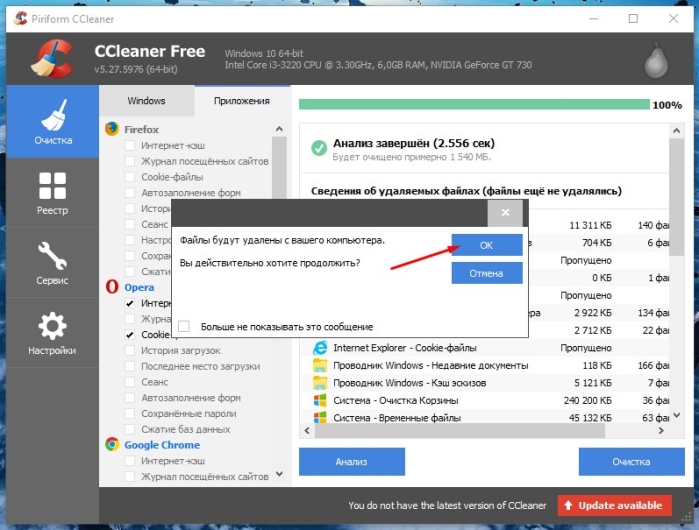Maximize the CCleaner window
Screen dimensions: 699x530
(x=633, y=18)
